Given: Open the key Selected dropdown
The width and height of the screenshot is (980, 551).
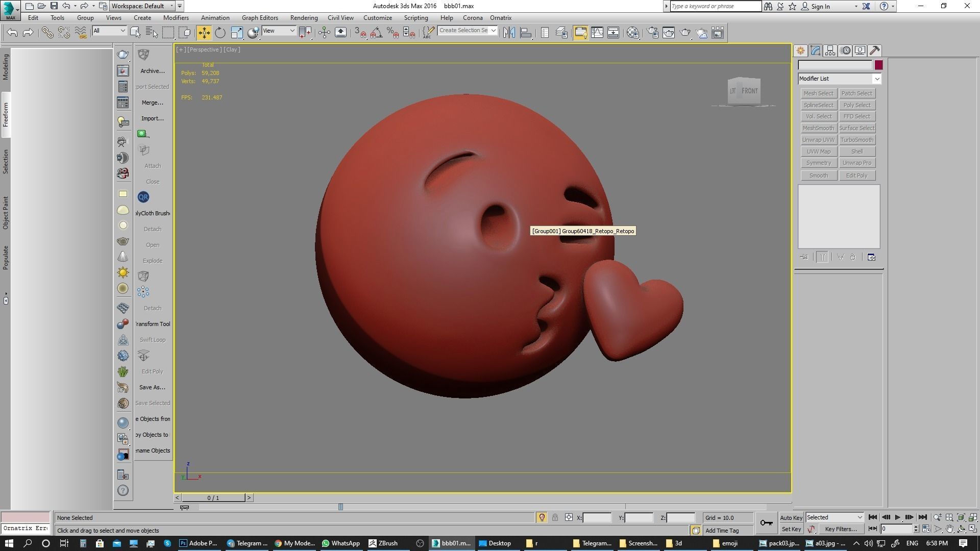Looking at the screenshot, I should (835, 517).
